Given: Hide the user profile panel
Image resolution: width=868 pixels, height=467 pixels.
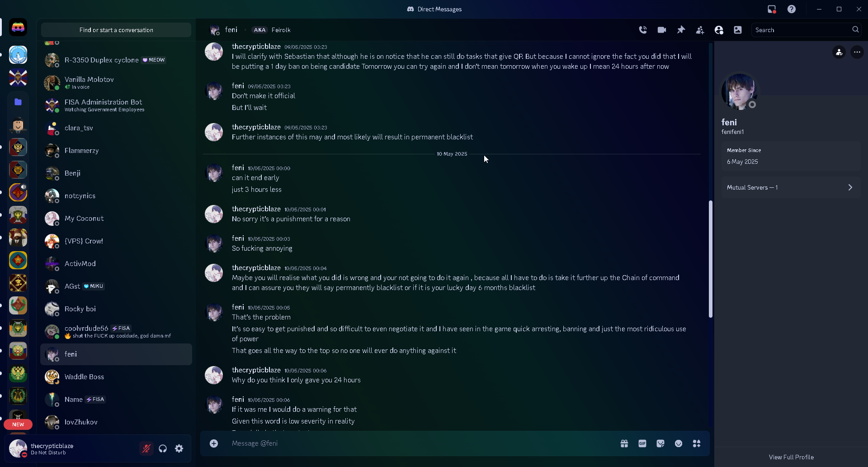Looking at the screenshot, I should [719, 30].
